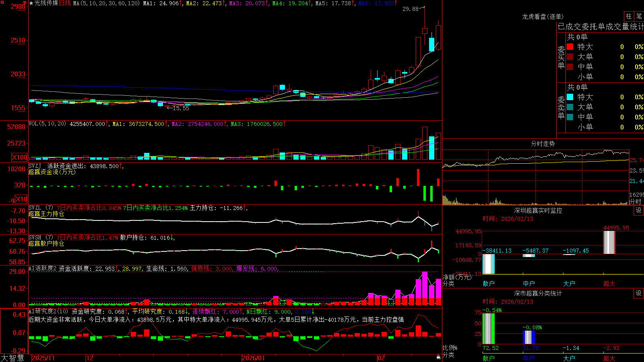Click the 分时走势 panel title
The image size is (644, 362).
coord(543,144)
